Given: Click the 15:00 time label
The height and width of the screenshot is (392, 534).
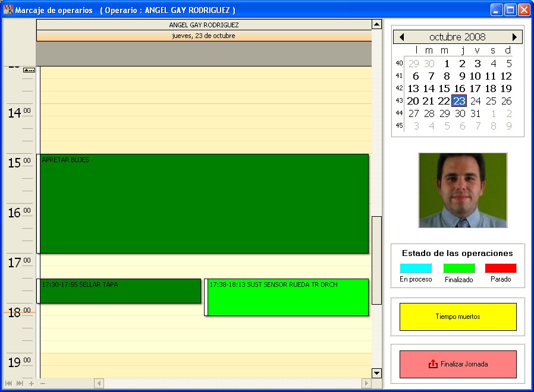Looking at the screenshot, I should (20, 163).
